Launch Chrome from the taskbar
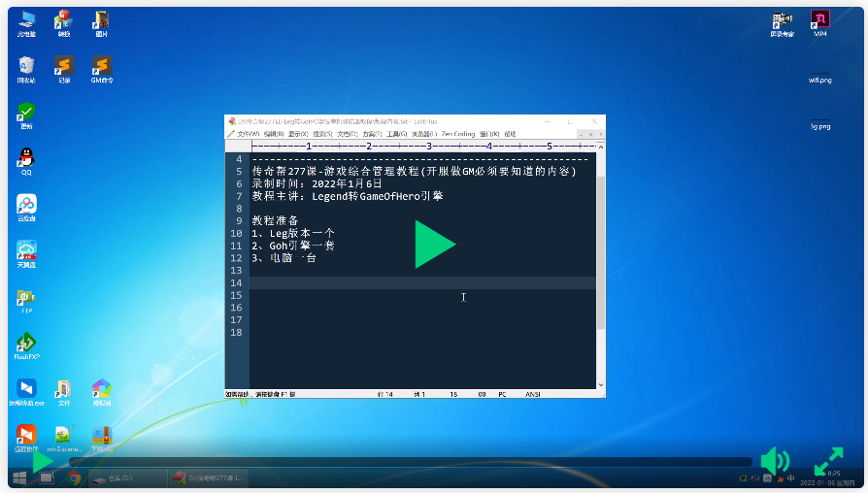 74,477
